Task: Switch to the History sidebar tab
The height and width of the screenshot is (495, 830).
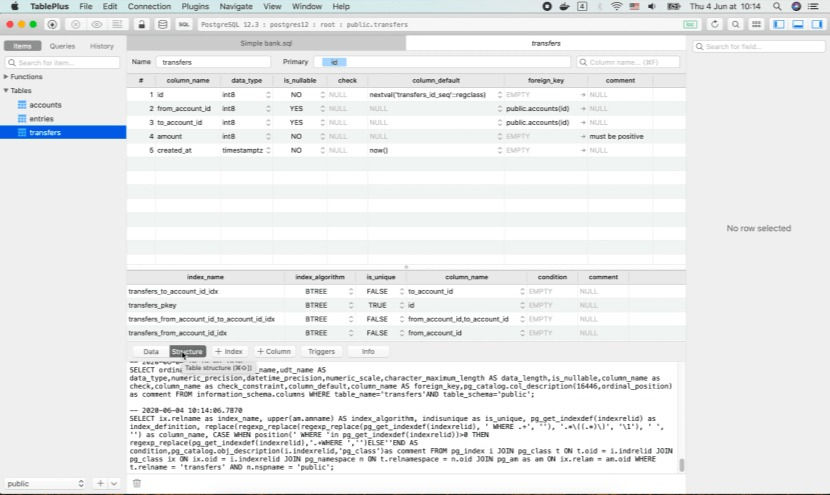Action: [x=102, y=46]
